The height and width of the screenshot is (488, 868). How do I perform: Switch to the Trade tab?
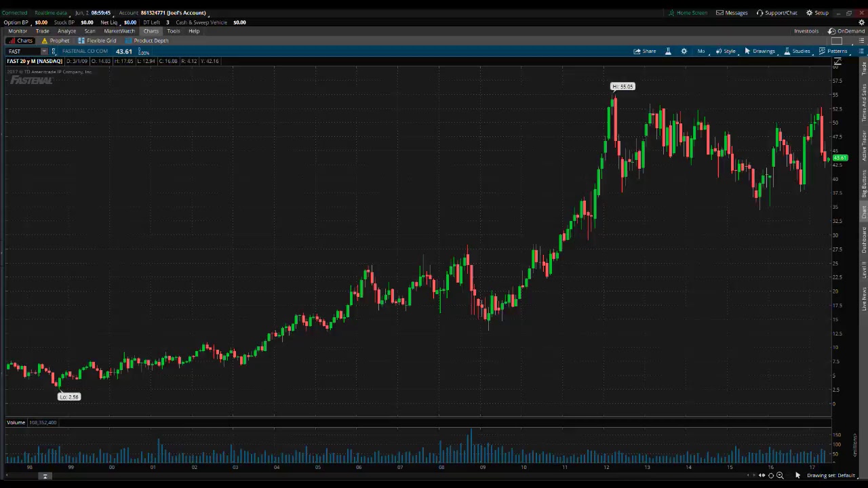click(42, 31)
